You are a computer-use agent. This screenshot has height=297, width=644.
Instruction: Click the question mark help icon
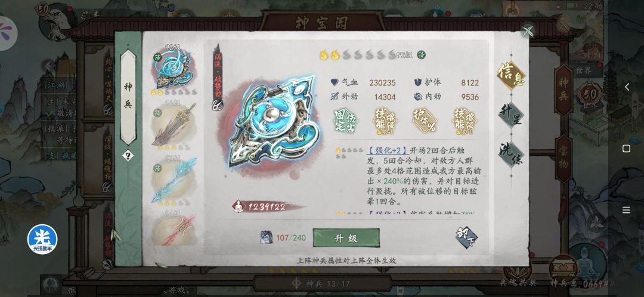pos(128,156)
